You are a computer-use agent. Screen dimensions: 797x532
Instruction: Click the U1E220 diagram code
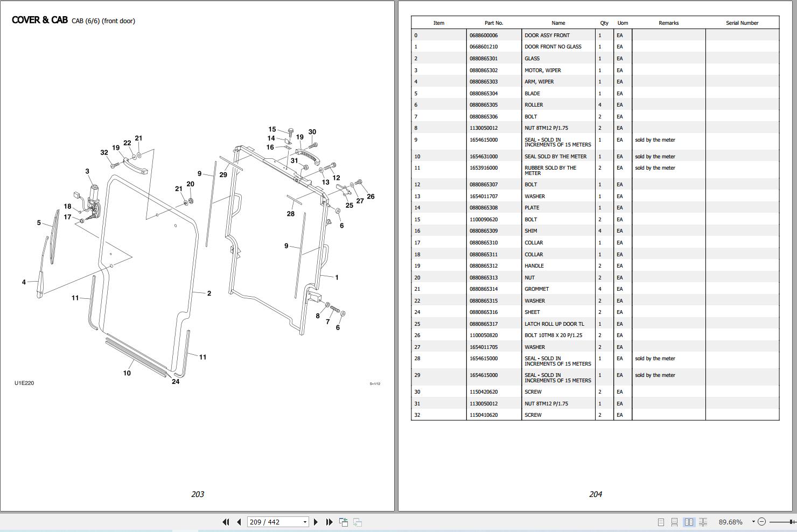(24, 383)
